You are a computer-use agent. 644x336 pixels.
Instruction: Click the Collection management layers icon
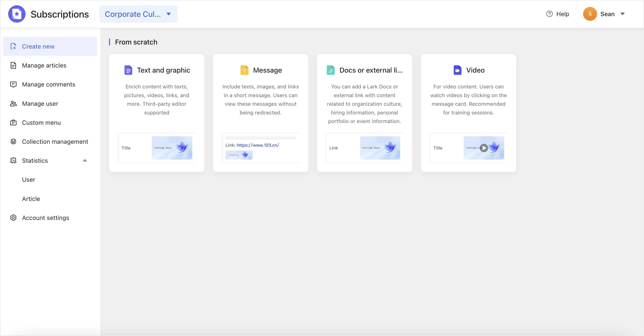point(13,142)
